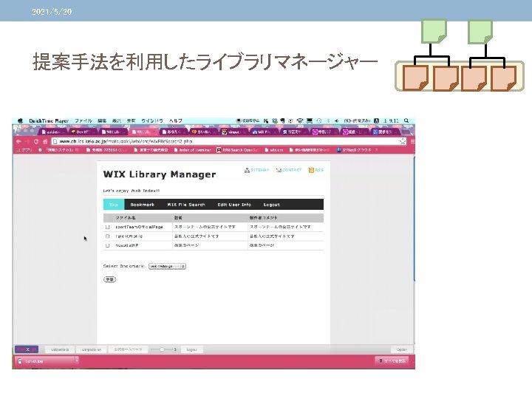Adjust the slider in the WIX toolbar
Screen dimensions: 532x399
click(x=162, y=349)
